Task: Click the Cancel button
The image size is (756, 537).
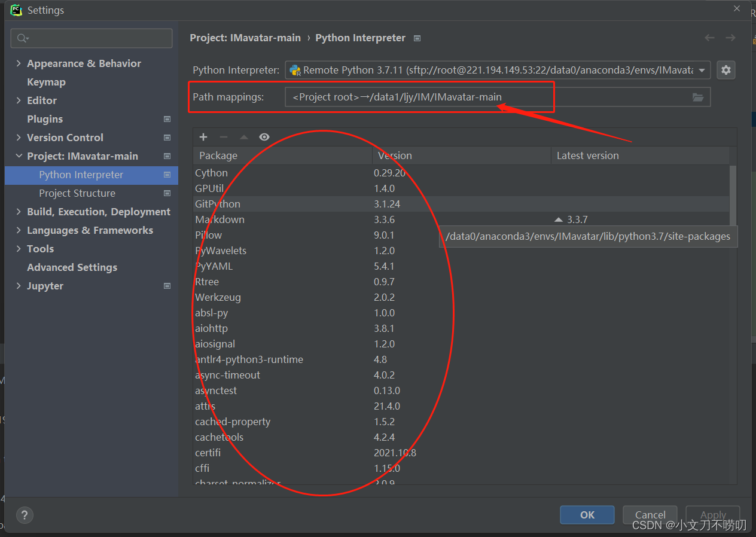Action: pyautogui.click(x=650, y=515)
